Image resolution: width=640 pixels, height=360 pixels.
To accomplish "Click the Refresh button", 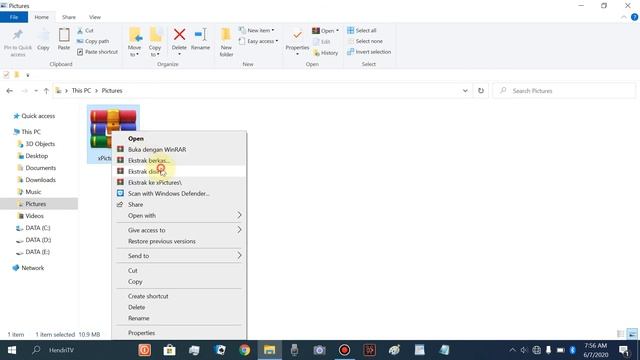I will click(481, 91).
